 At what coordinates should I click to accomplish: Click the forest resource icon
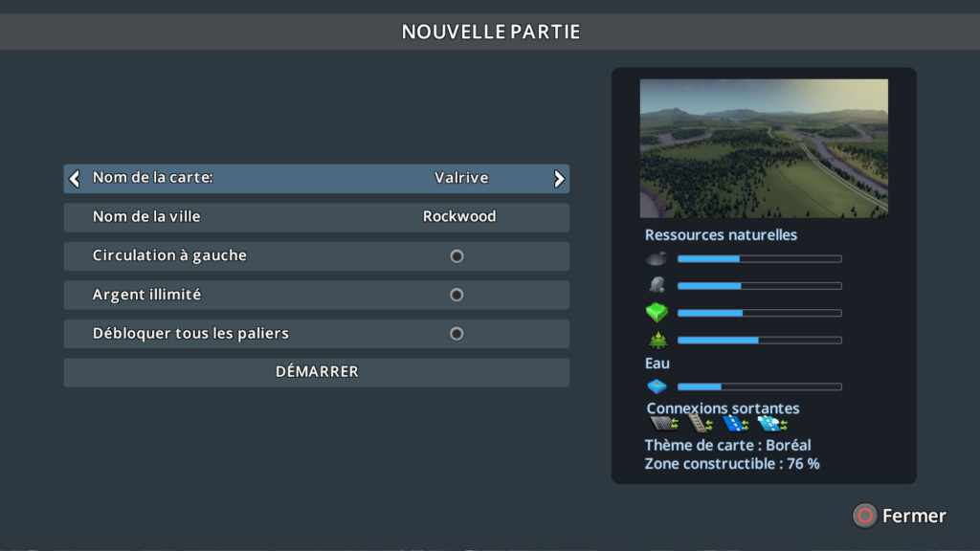coord(657,340)
